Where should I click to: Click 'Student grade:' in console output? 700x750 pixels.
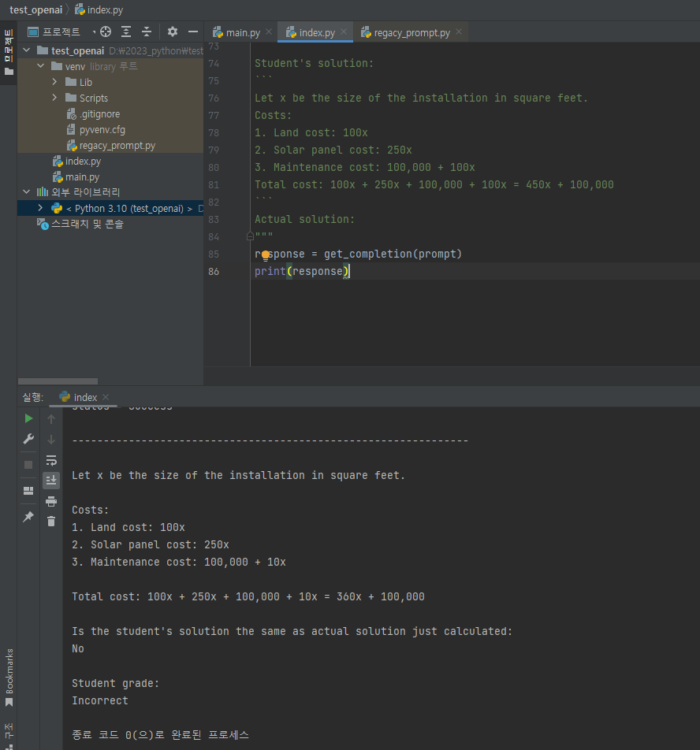pos(115,683)
